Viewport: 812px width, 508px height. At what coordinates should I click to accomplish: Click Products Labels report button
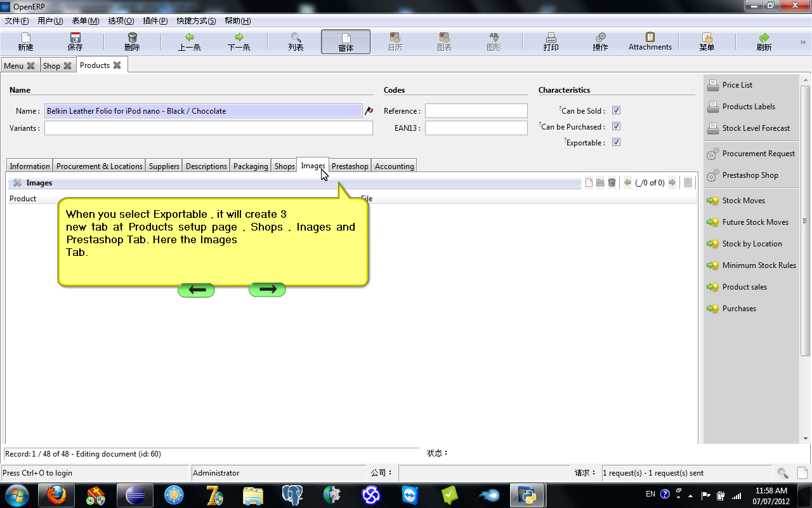click(x=749, y=107)
